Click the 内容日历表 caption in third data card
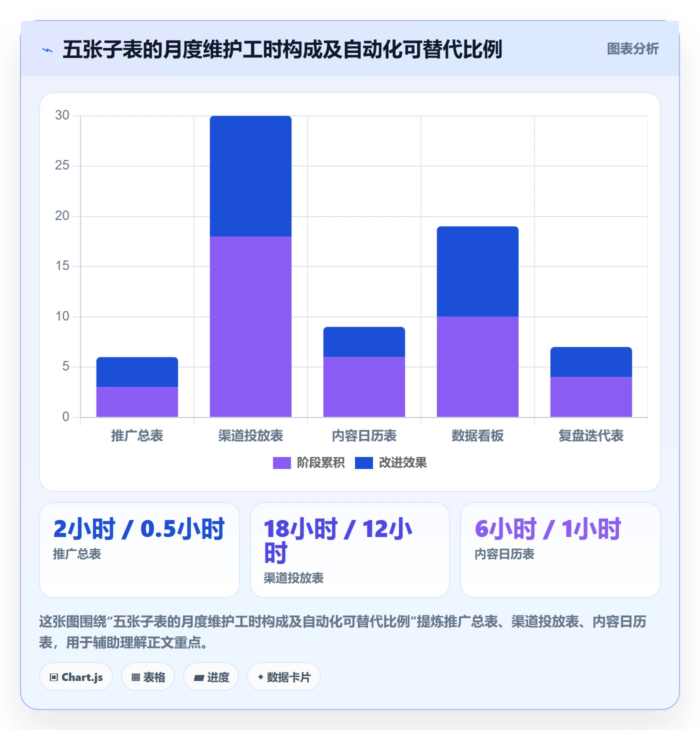Image resolution: width=700 pixels, height=730 pixels. click(504, 554)
